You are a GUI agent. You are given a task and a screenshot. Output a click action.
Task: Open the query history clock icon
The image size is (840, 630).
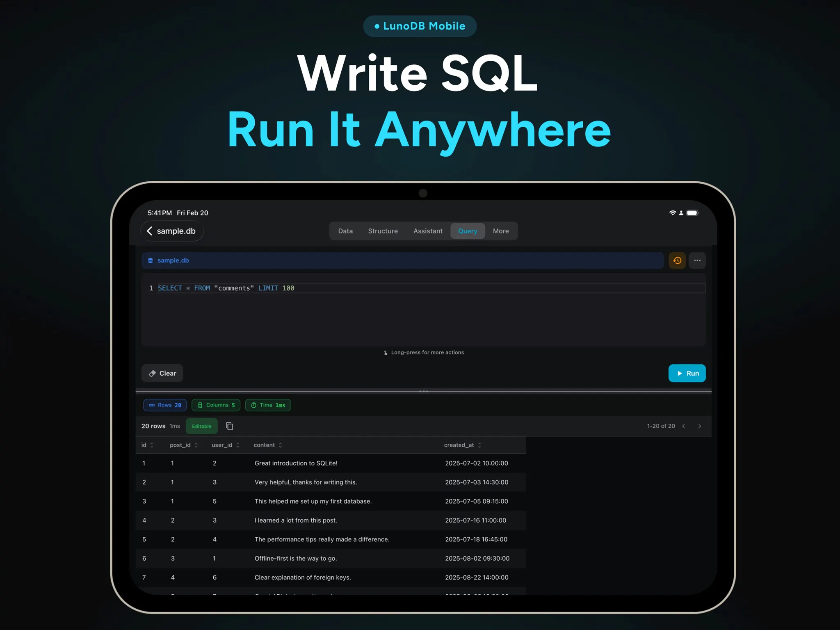coord(677,260)
